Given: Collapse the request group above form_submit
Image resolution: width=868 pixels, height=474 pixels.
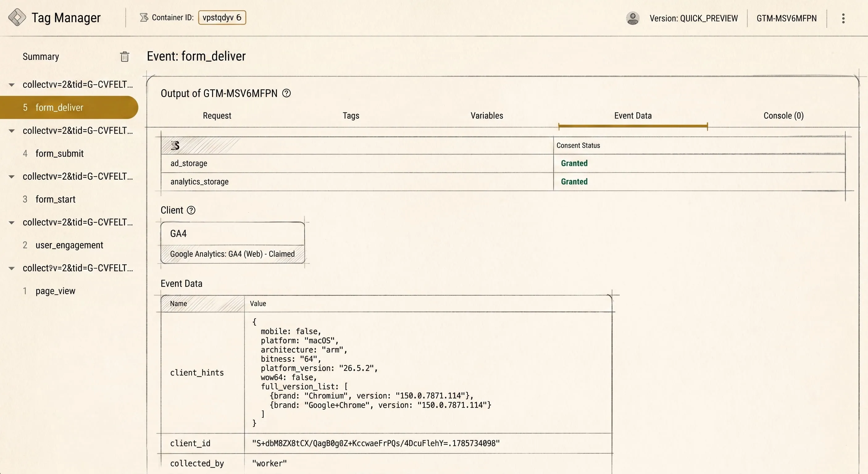Looking at the screenshot, I should coord(11,131).
